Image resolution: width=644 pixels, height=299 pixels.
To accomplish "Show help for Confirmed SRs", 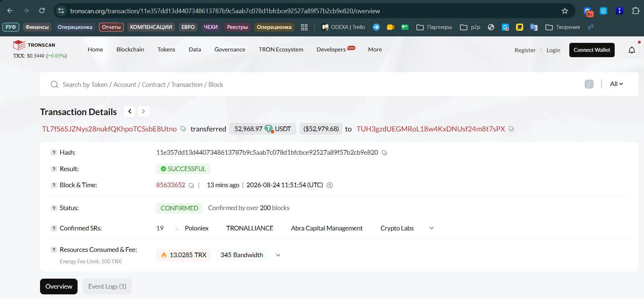I will [x=54, y=228].
